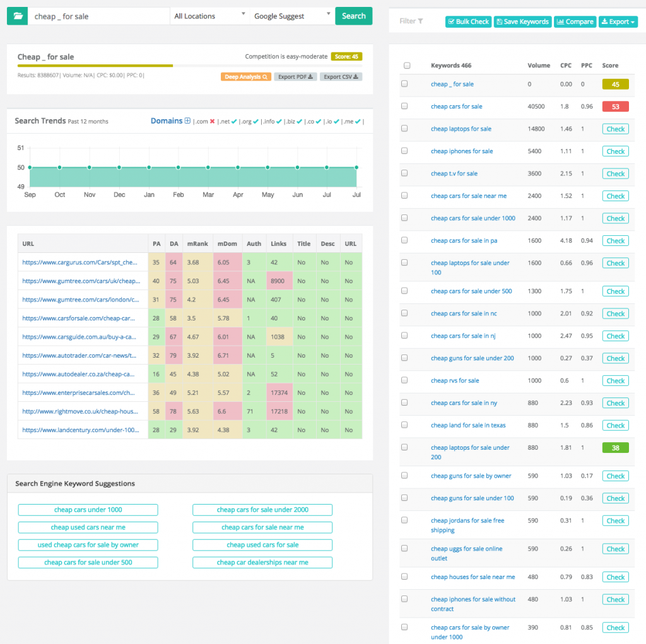Click the .org available checkmark
The width and height of the screenshot is (646, 644).
click(256, 122)
